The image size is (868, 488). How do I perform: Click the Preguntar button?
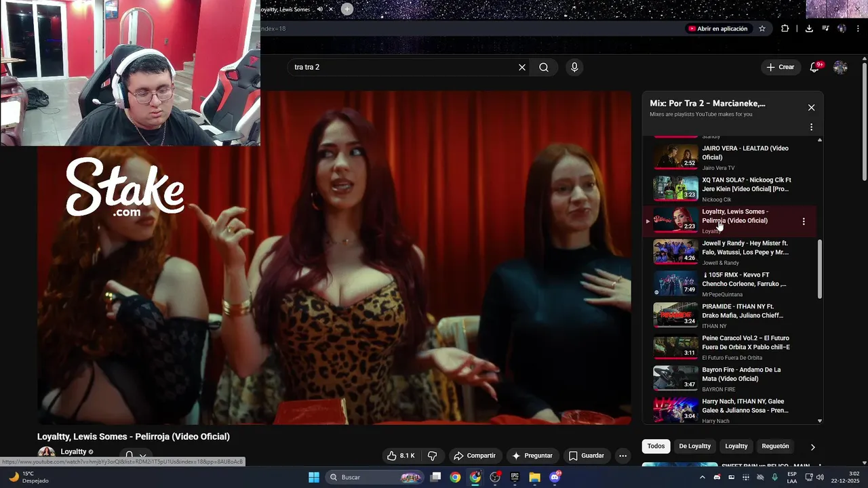click(532, 455)
